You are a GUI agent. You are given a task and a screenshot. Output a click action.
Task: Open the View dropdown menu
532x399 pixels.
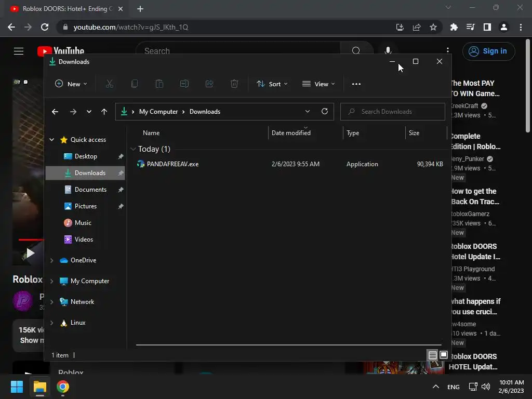(318, 84)
